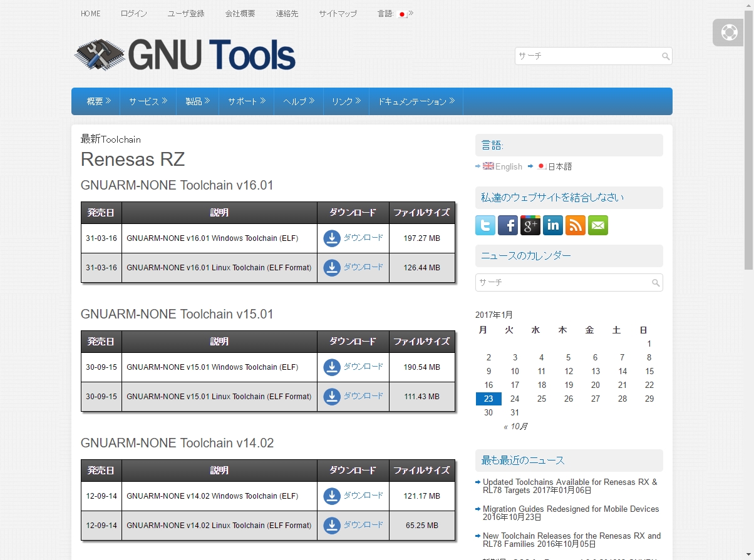Click the 126.44 MB file size cell
The width and height of the screenshot is (754, 560).
point(422,268)
